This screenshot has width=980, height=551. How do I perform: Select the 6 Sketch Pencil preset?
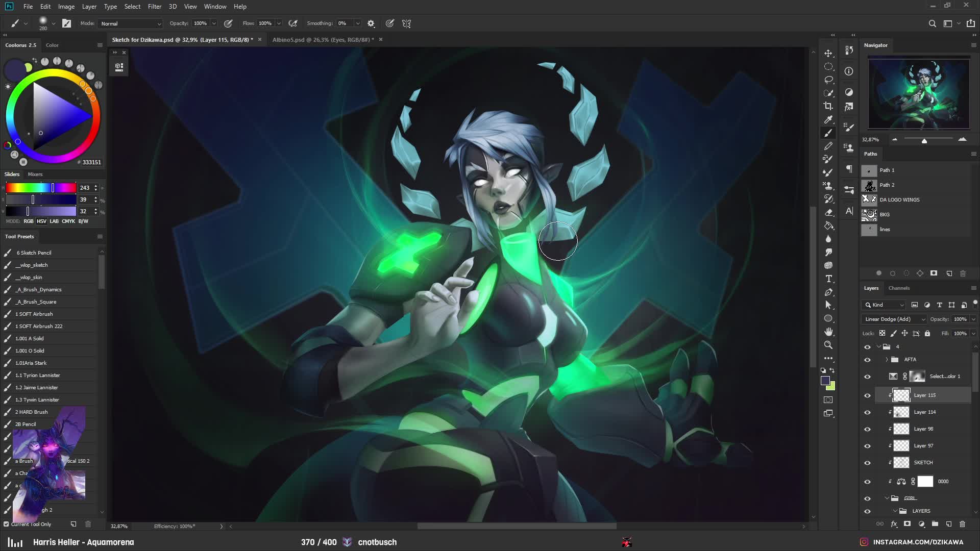50,253
